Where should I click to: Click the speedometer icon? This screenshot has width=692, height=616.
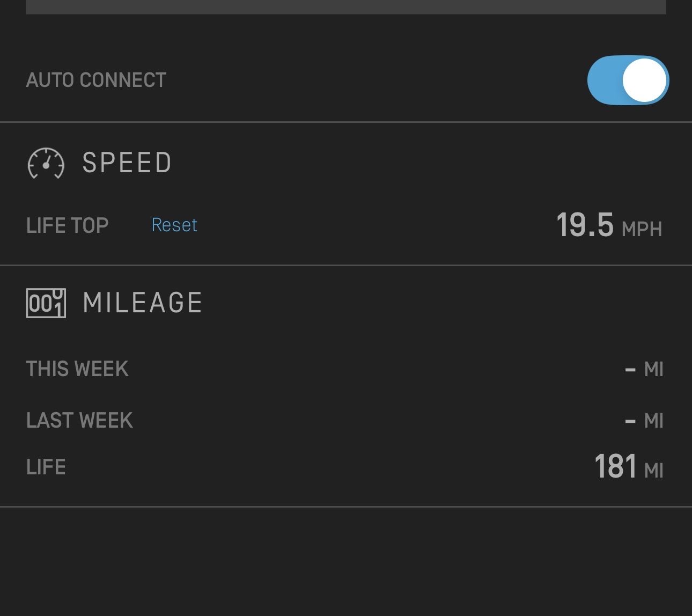click(46, 163)
